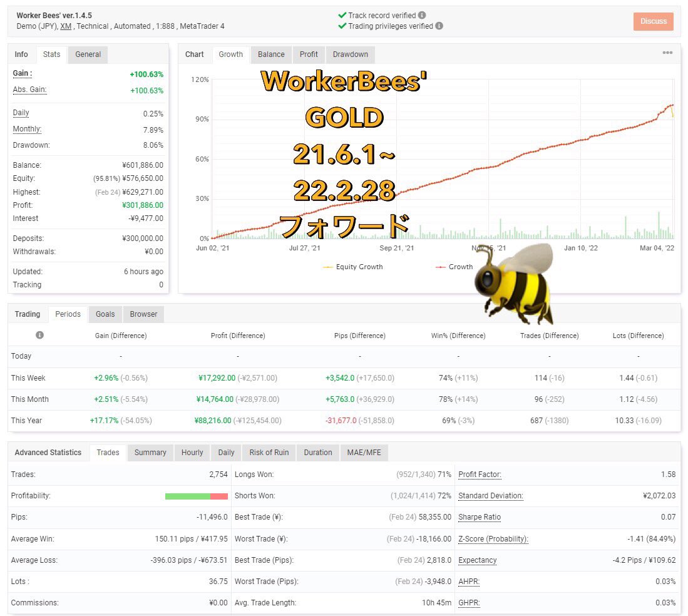Click the green checkmark next to Trading privileges verified
Image resolution: width=688 pixels, height=616 pixels.
pyautogui.click(x=342, y=26)
